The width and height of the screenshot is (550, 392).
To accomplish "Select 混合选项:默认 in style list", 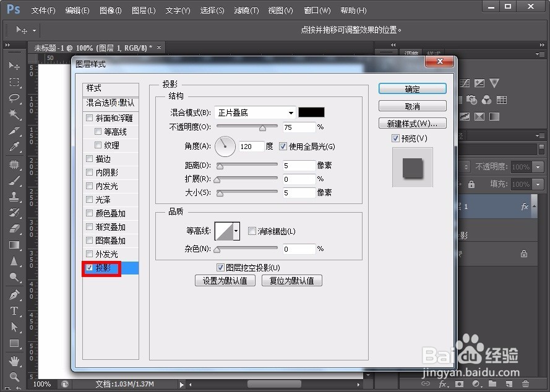I will tap(111, 103).
